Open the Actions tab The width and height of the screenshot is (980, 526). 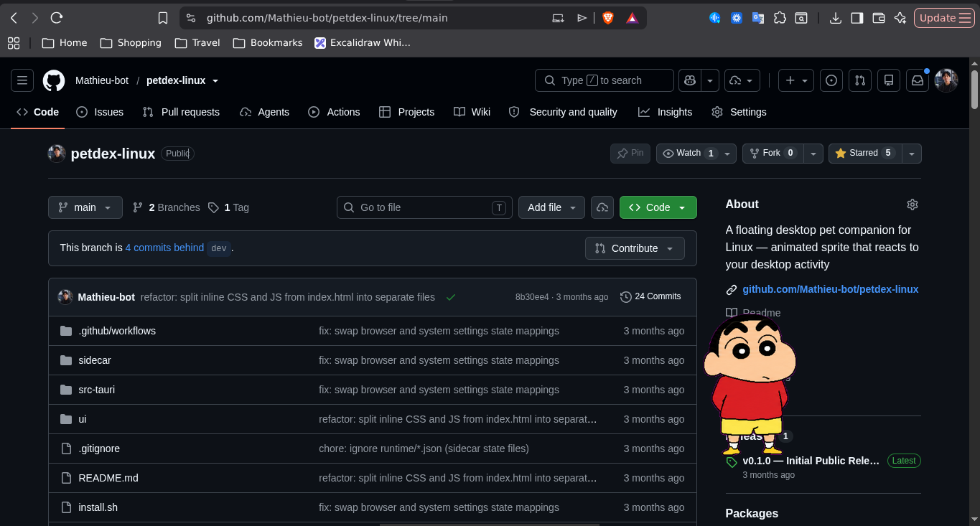coord(334,112)
